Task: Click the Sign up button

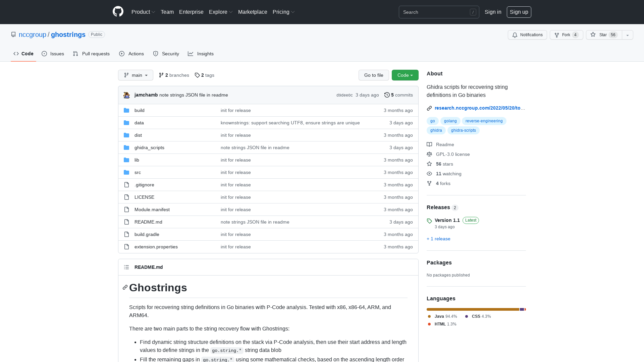Action: (x=519, y=12)
